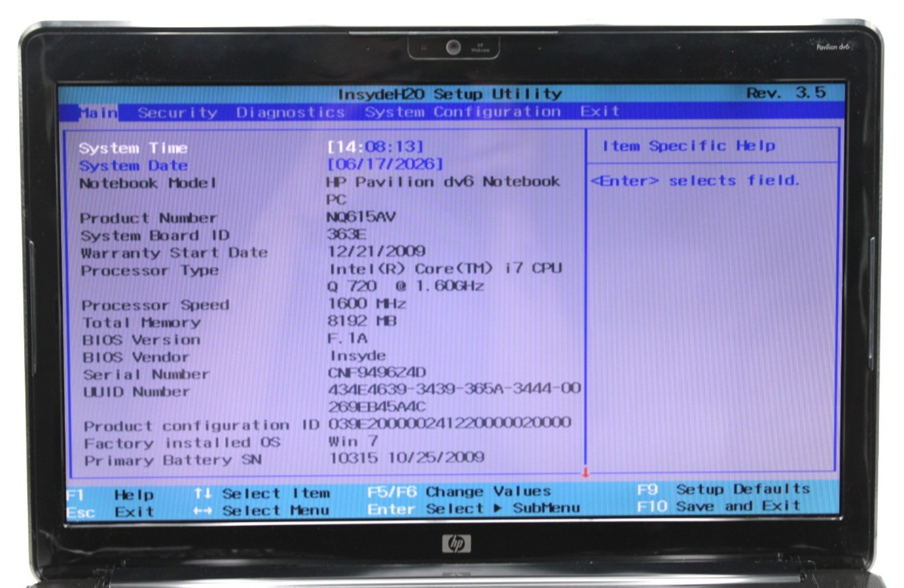Open the Security menu tab
Viewport: 904px width, 588px height.
[177, 113]
